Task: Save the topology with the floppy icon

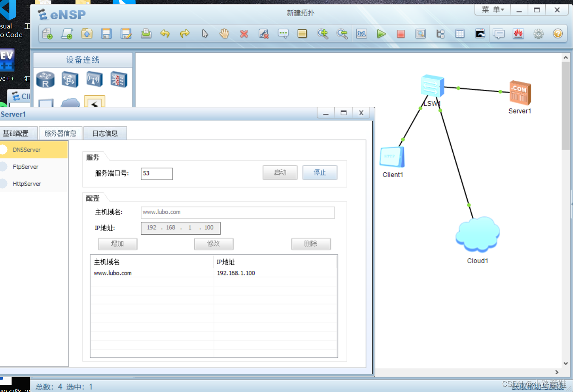Action: tap(106, 34)
